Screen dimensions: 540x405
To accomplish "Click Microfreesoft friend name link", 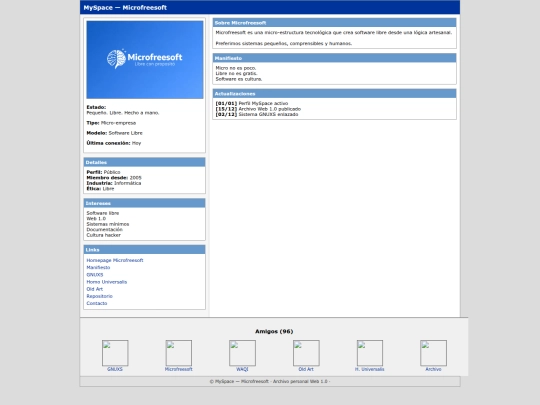I will [x=178, y=369].
